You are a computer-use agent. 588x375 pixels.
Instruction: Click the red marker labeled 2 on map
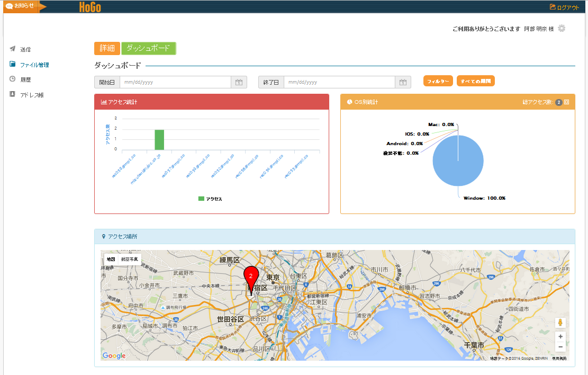point(250,276)
